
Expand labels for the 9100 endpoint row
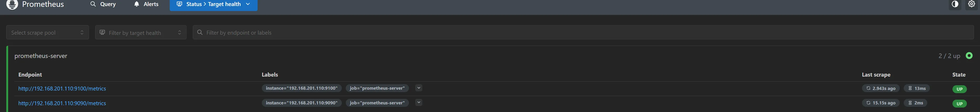[x=418, y=88]
